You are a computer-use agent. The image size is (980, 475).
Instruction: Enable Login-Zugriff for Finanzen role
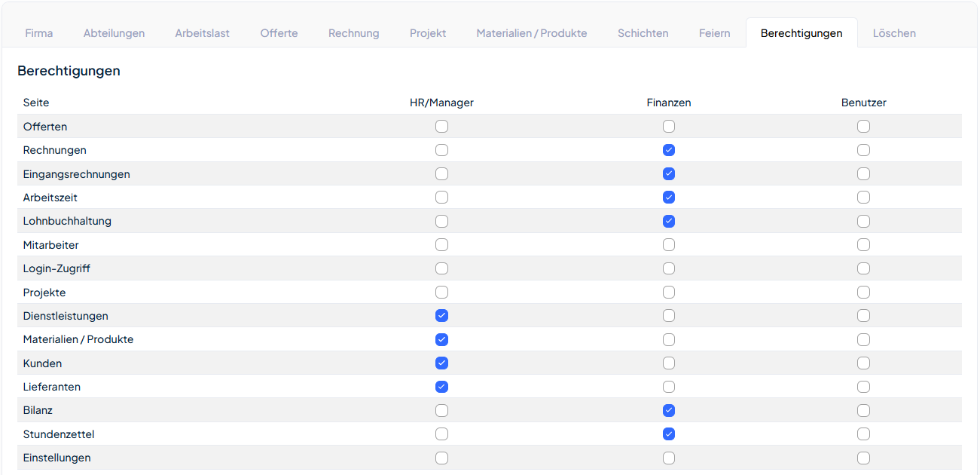[x=669, y=268]
